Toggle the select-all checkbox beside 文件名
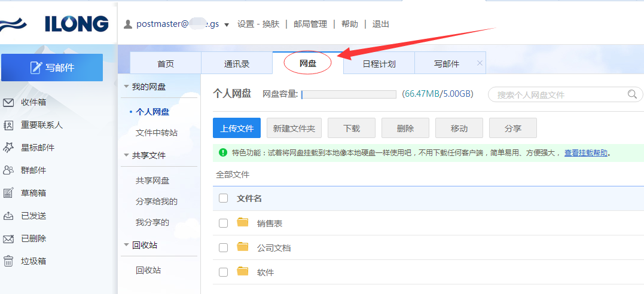This screenshot has height=294, width=644. click(223, 198)
